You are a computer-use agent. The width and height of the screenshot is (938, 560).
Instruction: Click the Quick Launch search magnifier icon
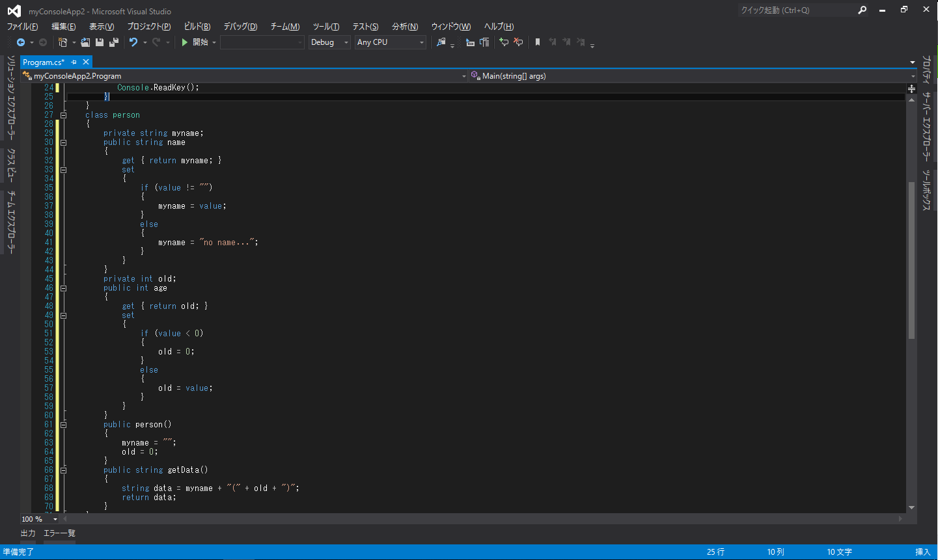pyautogui.click(x=862, y=10)
